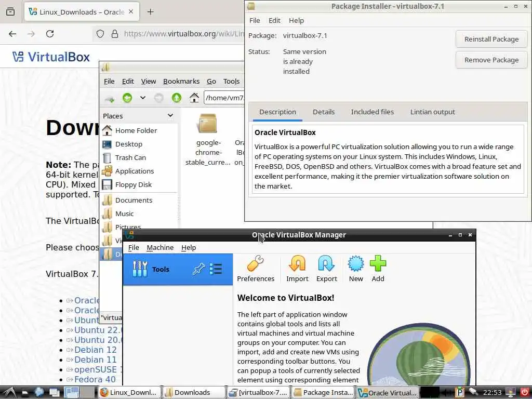This screenshot has height=399, width=532.
Task: Click the Import appliance icon
Action: pos(297,269)
